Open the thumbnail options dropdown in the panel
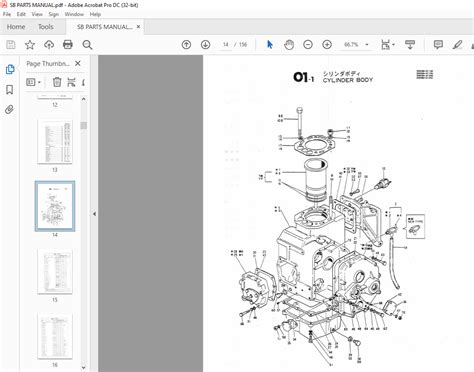 click(34, 82)
